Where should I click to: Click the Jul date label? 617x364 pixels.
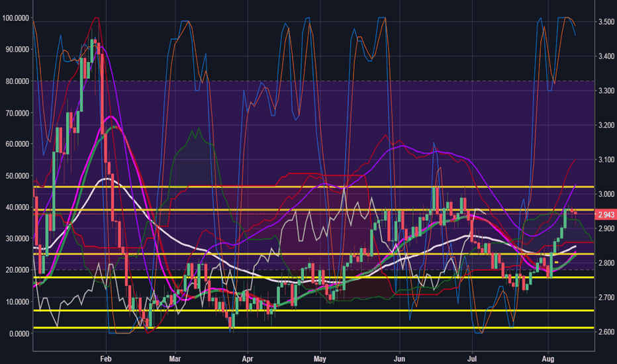click(471, 359)
